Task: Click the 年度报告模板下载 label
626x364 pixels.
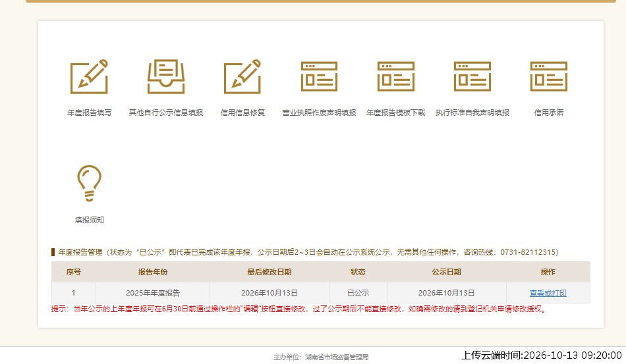Action: pos(395,113)
